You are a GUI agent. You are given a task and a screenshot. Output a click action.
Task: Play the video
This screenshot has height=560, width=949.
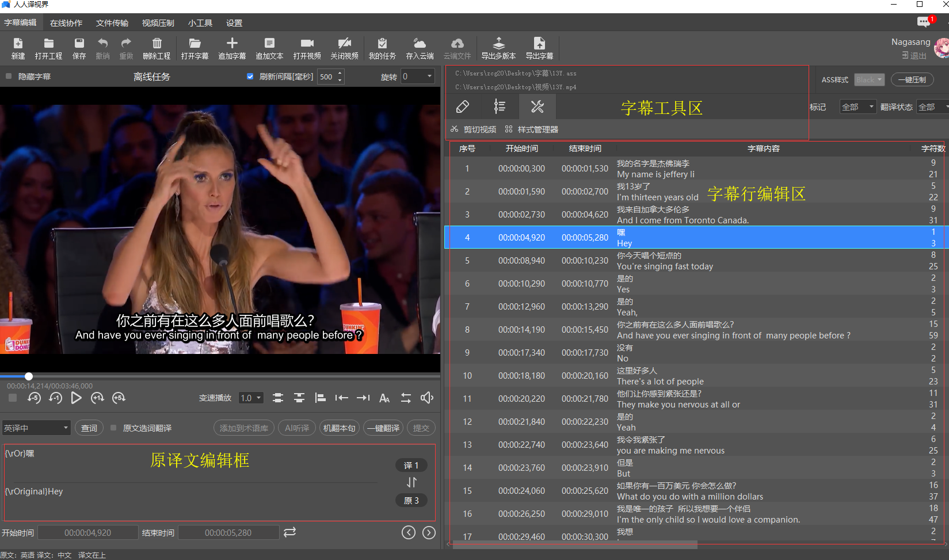pos(76,398)
